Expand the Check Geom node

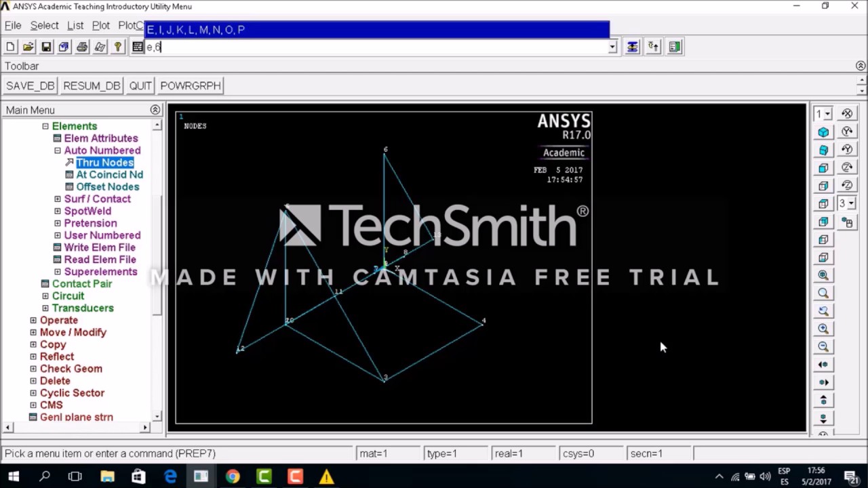(x=33, y=369)
